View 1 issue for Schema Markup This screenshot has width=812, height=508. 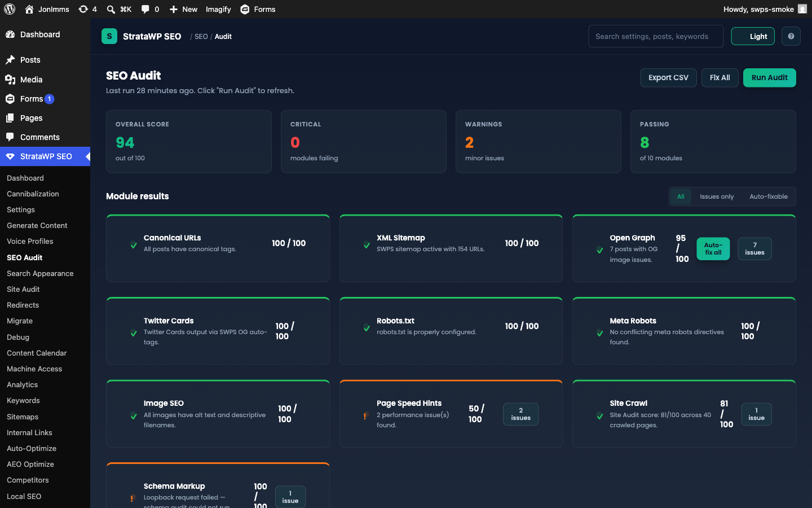point(290,497)
